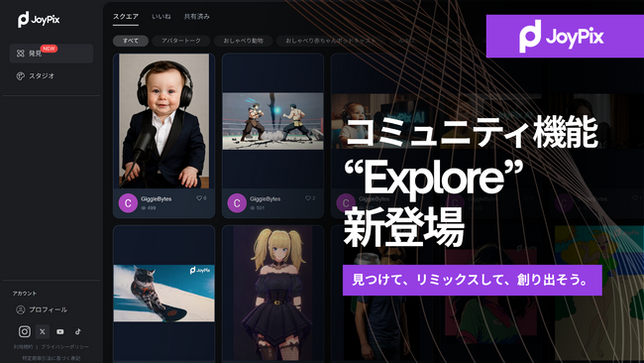The width and height of the screenshot is (644, 363).
Task: Click the red NEW badge
Action: (49, 49)
